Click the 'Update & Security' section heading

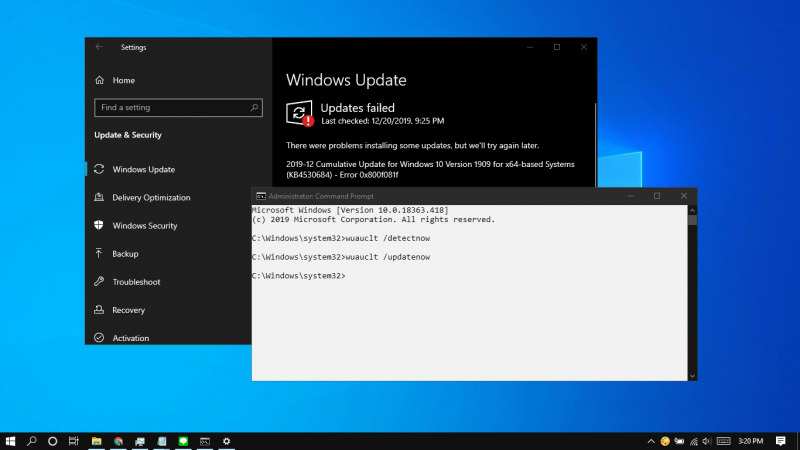click(x=128, y=135)
